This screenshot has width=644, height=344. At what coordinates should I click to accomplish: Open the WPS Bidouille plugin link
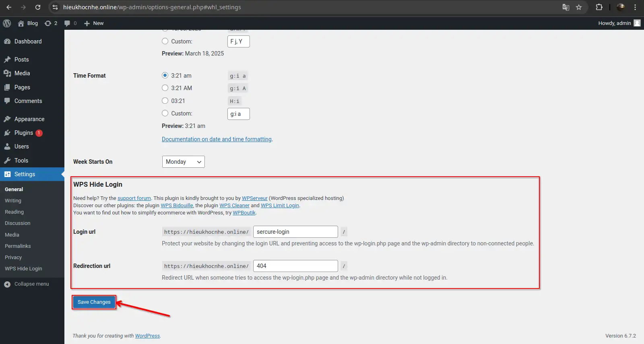point(177,206)
